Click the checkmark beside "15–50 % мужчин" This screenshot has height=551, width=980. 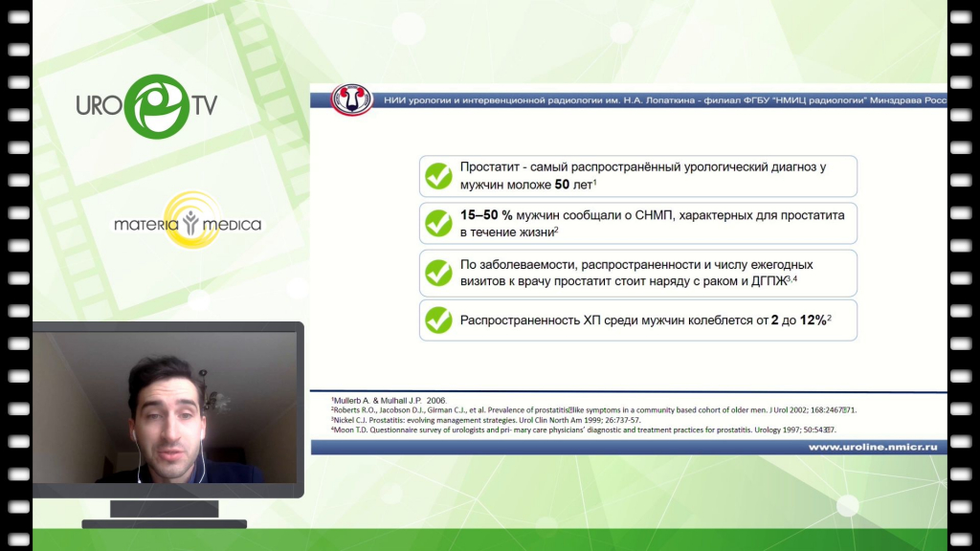pyautogui.click(x=439, y=223)
